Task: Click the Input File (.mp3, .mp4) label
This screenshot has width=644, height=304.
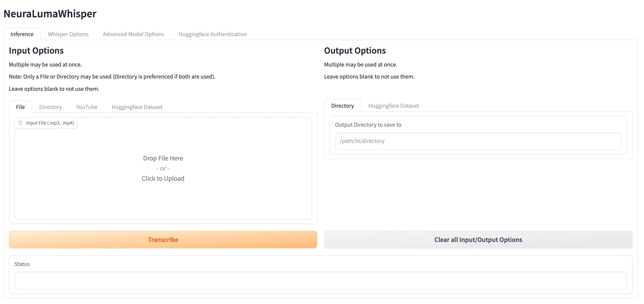Action: point(50,123)
